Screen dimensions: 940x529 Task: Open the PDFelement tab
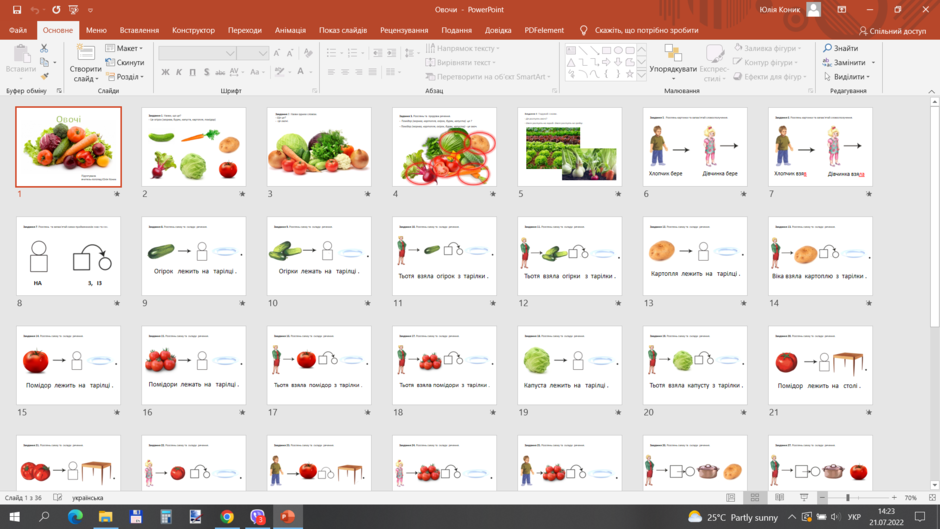(x=544, y=30)
